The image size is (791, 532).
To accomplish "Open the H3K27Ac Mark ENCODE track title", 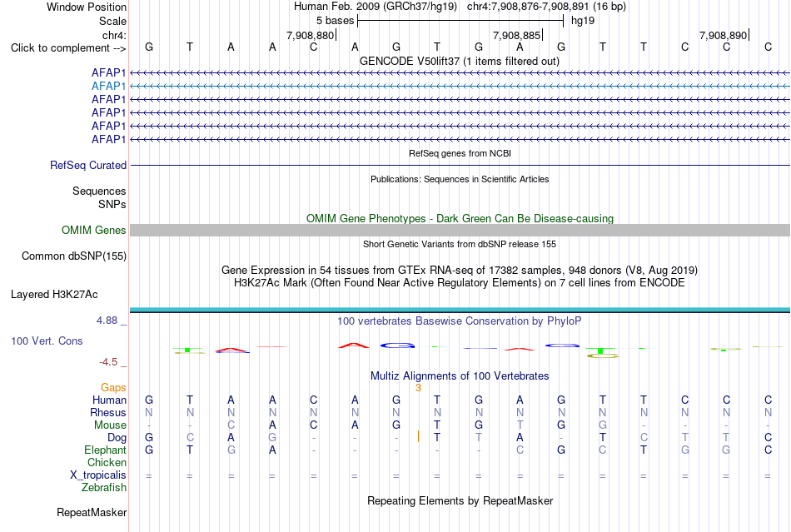I will click(460, 282).
